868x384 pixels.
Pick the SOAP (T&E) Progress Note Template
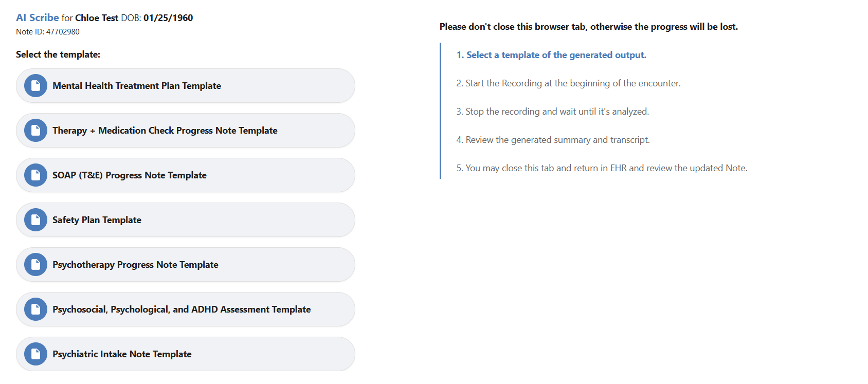tap(130, 175)
